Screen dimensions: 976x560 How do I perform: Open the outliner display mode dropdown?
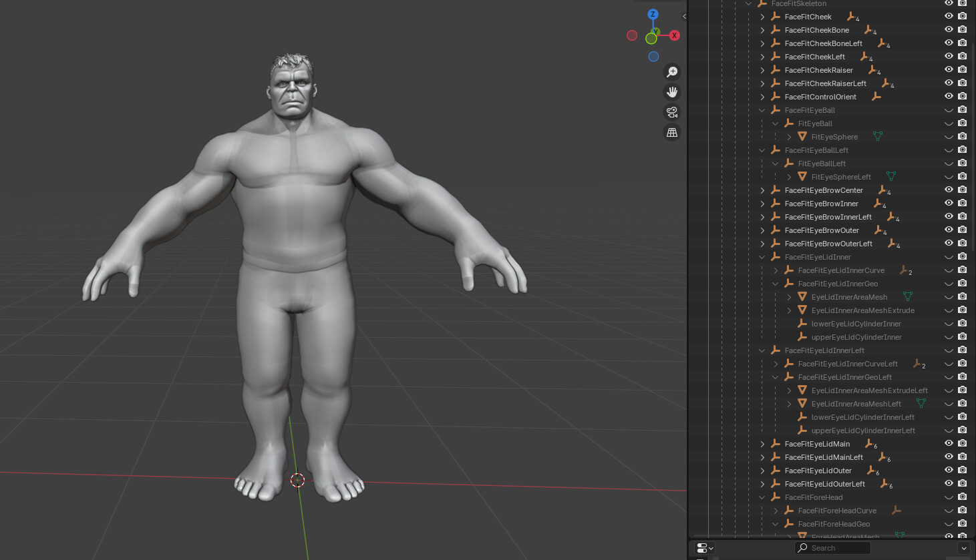coord(705,548)
